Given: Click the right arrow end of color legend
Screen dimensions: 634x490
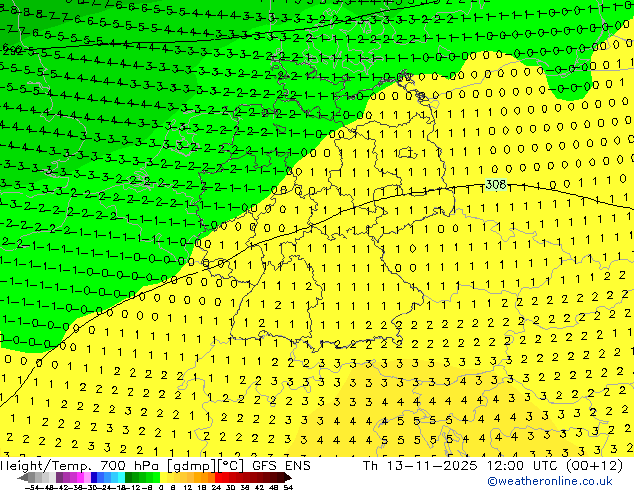Looking at the screenshot, I should 289,477.
